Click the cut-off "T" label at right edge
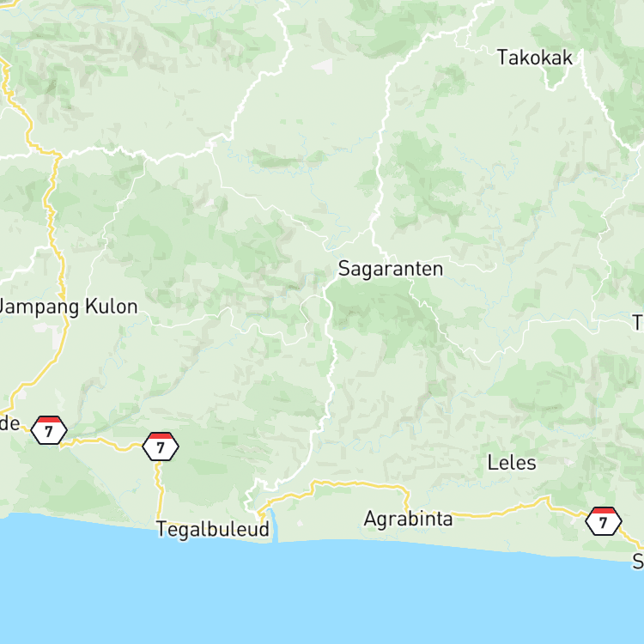Image resolution: width=644 pixels, height=644 pixels. pos(638,323)
